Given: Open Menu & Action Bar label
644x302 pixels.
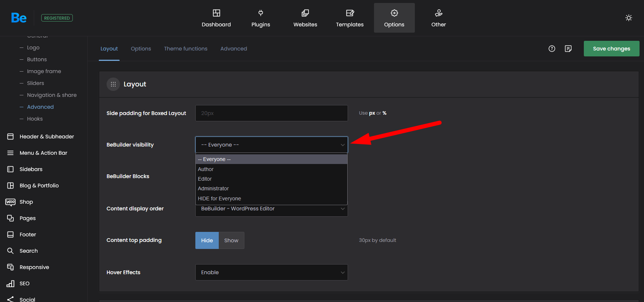Looking at the screenshot, I should 43,153.
